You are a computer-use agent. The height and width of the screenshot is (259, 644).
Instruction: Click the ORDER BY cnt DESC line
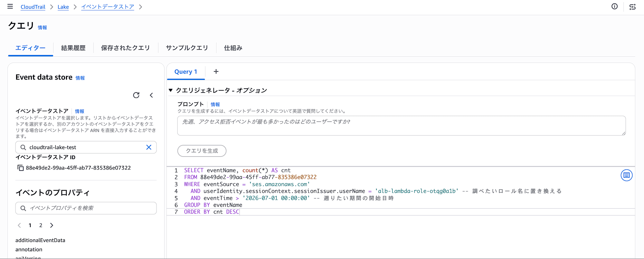[x=212, y=212]
